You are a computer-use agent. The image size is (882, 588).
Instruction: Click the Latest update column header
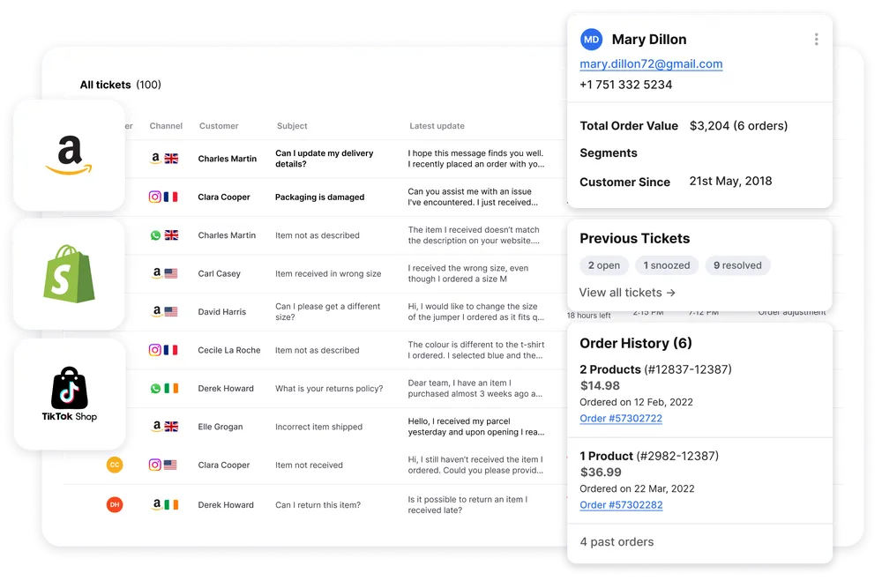(x=437, y=126)
